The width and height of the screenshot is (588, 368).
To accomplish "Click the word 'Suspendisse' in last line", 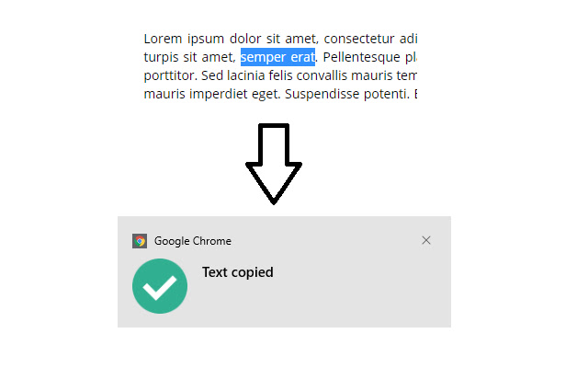I will (322, 94).
